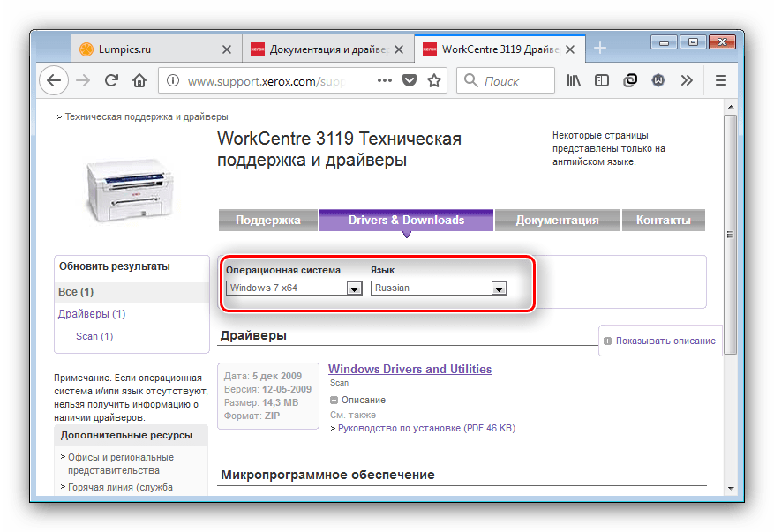Toggle the sidebar view icon
Screen dimensions: 774x532
(x=602, y=80)
